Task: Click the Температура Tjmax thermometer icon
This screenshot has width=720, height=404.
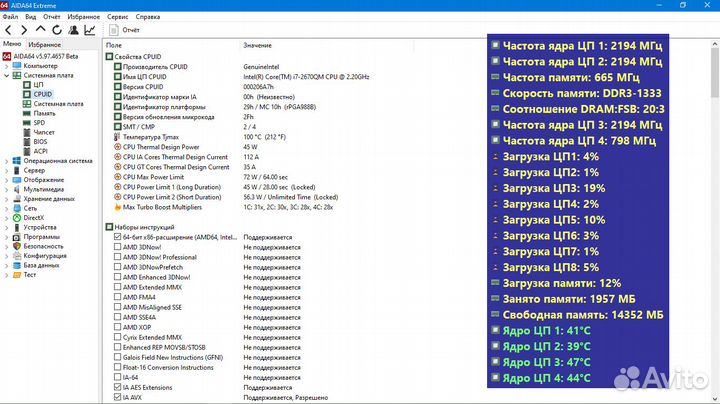Action: click(118, 137)
